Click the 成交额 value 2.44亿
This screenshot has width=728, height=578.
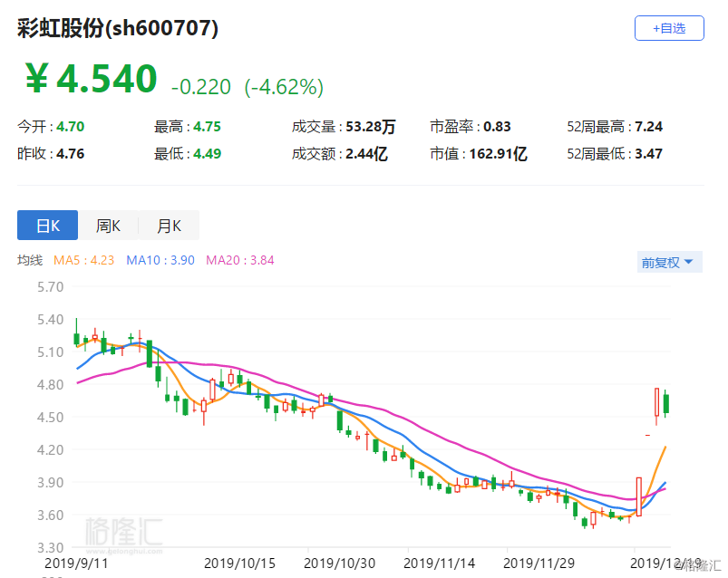pos(367,153)
